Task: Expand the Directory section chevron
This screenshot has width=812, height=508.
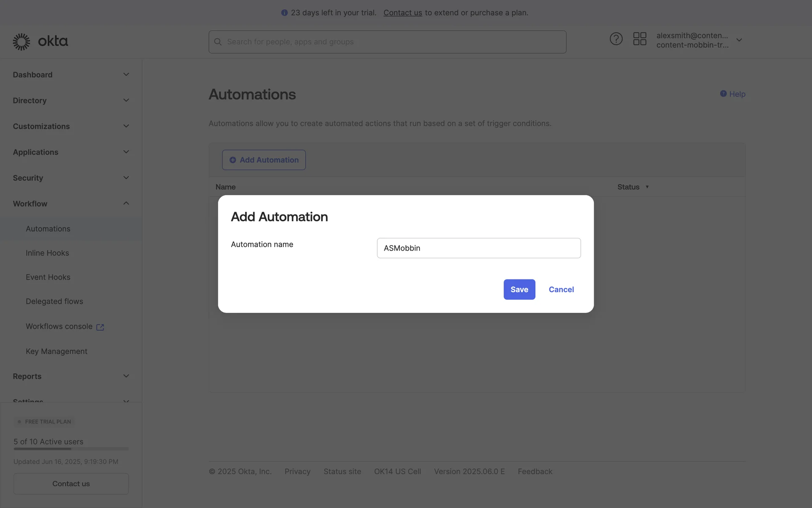Action: (x=126, y=100)
